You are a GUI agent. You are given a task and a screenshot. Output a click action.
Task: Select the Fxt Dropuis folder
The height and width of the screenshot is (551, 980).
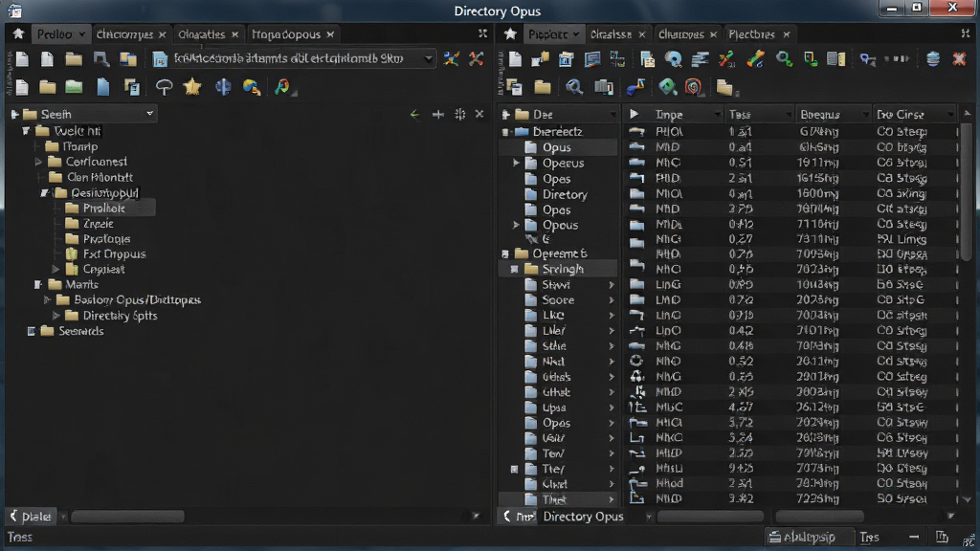[115, 254]
